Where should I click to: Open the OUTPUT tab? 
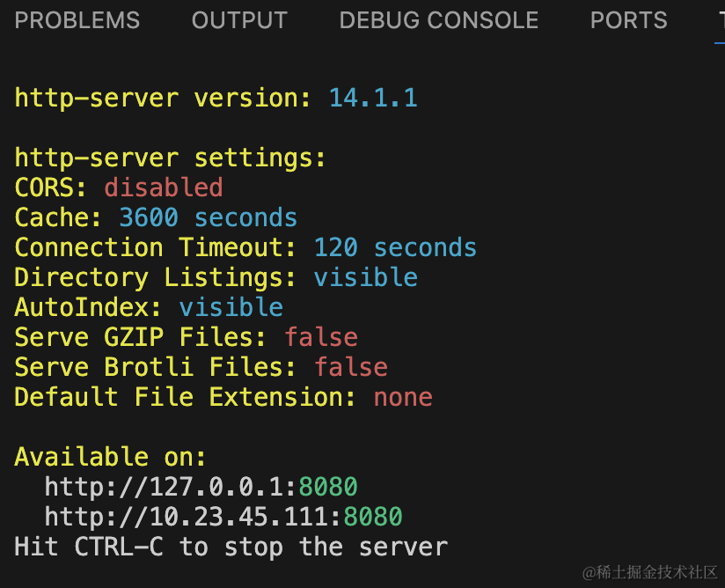(x=239, y=20)
